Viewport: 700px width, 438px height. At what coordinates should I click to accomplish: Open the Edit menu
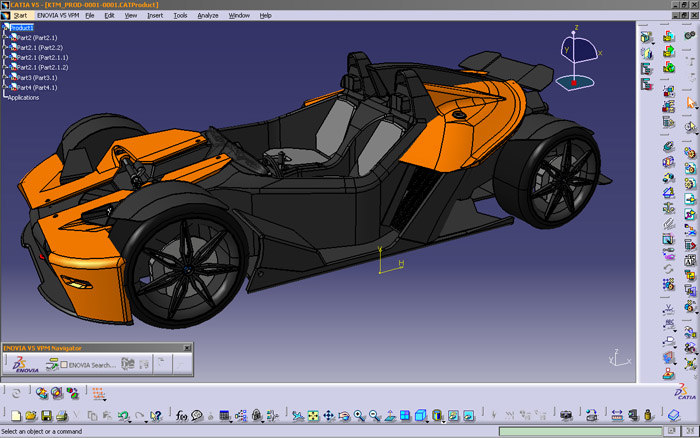[x=109, y=15]
